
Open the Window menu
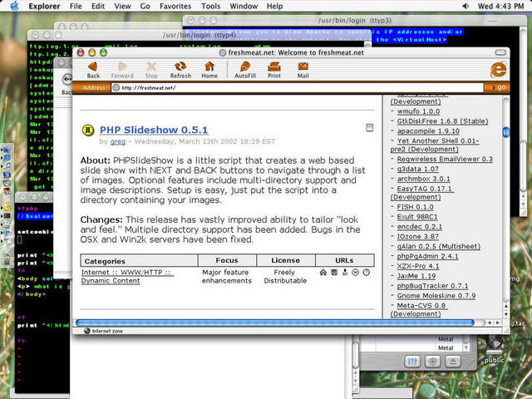pyautogui.click(x=244, y=6)
